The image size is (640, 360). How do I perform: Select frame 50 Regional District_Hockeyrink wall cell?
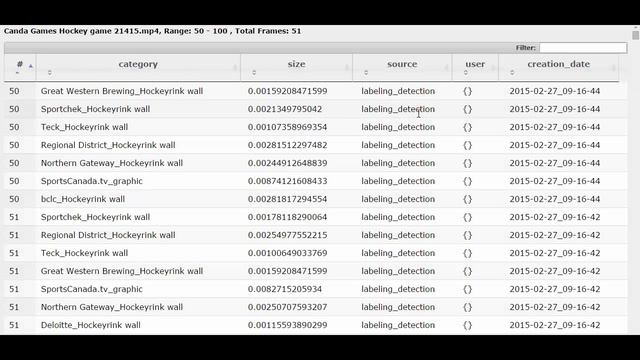coord(108,145)
